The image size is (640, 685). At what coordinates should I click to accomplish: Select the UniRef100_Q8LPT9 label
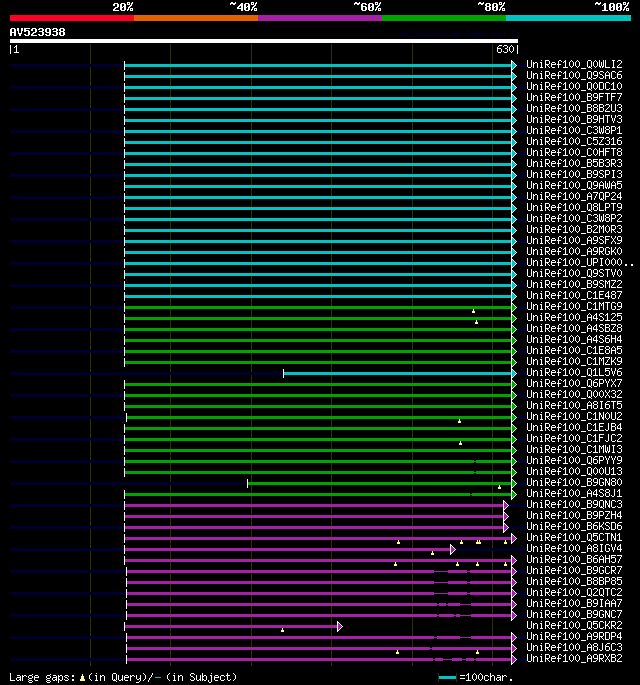tap(574, 208)
